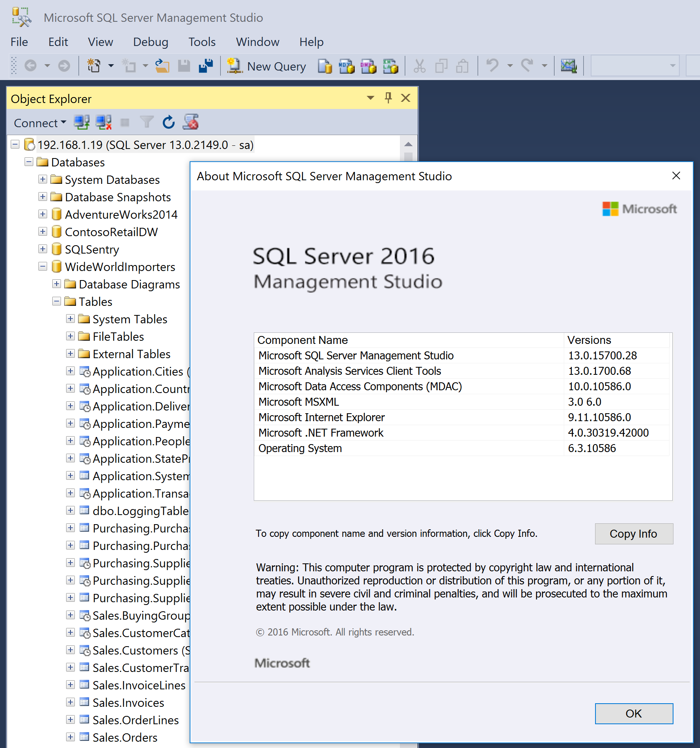This screenshot has height=748, width=700.
Task: Collapse the 192.168.1.19 server node
Action: point(15,145)
